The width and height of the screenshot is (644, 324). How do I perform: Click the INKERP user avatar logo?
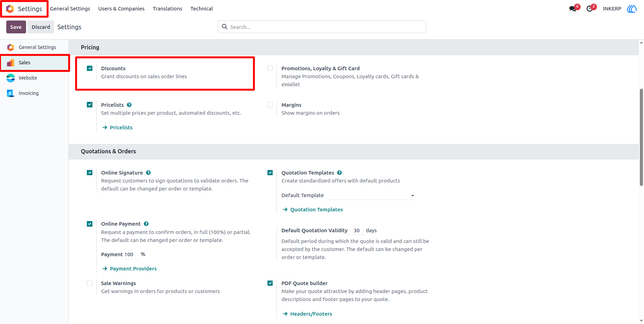[x=632, y=9]
